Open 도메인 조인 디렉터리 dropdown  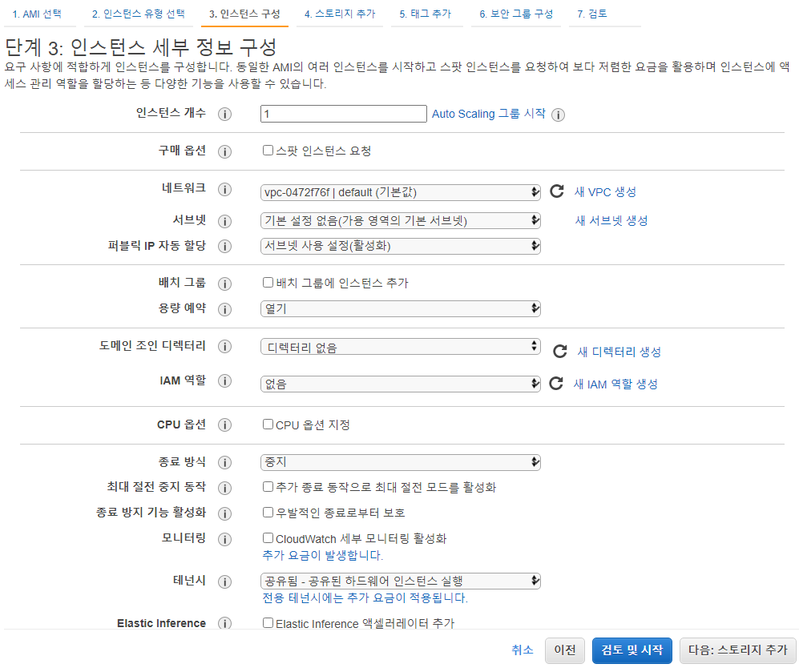[x=401, y=347]
